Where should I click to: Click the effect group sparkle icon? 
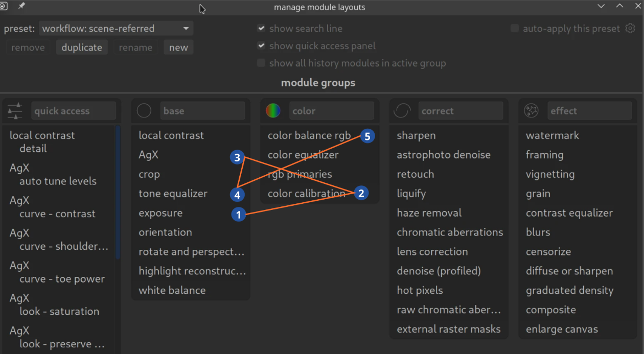point(531,111)
